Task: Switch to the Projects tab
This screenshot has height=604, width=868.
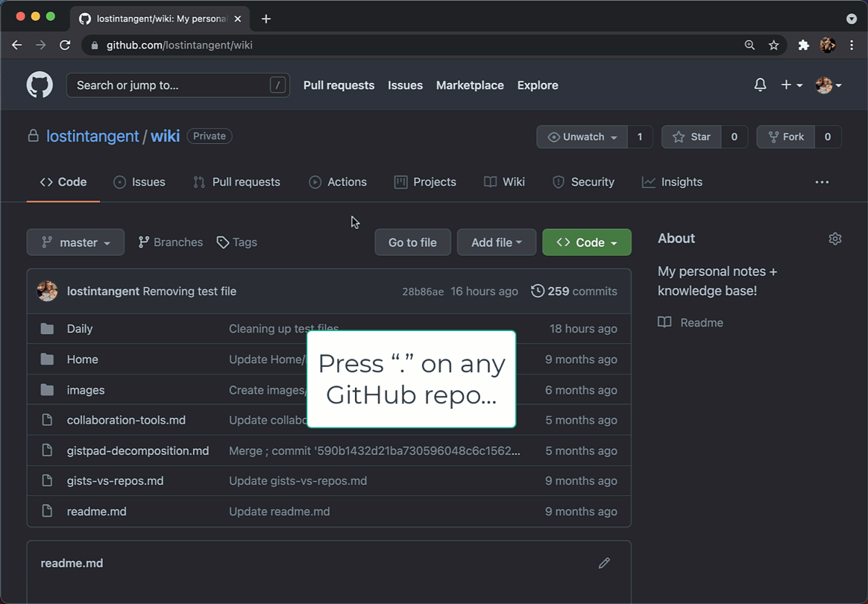Action: (425, 182)
